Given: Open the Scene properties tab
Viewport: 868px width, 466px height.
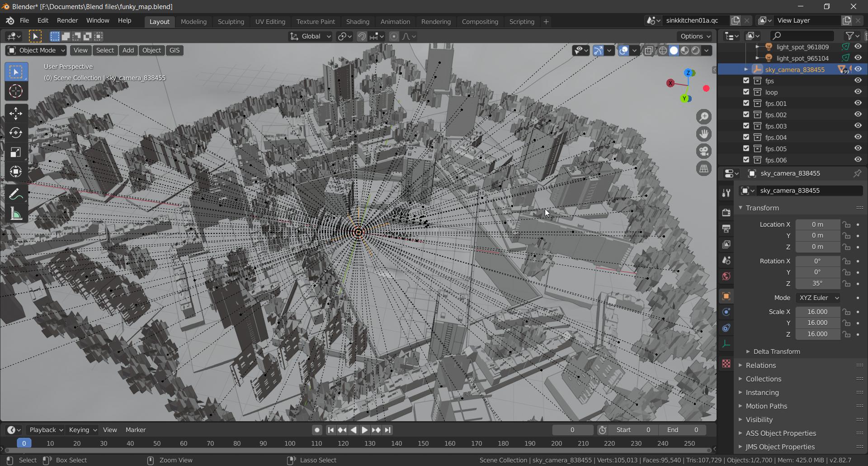Looking at the screenshot, I should coord(726,260).
